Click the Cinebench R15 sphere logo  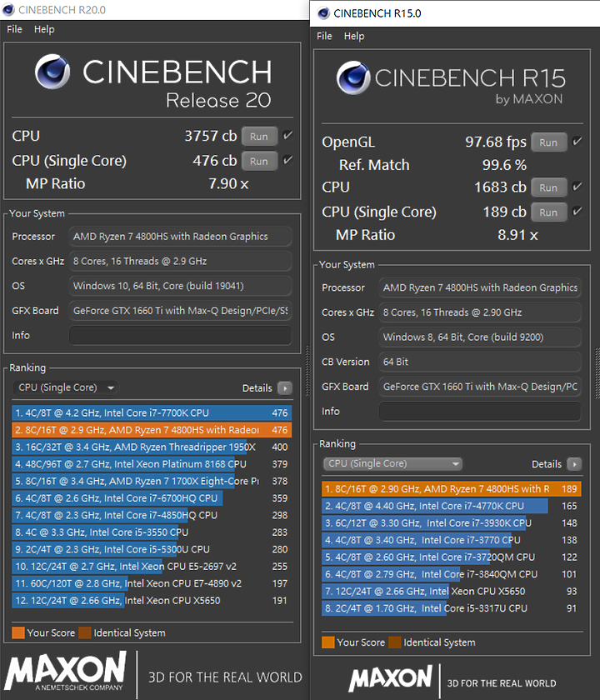coord(353,77)
